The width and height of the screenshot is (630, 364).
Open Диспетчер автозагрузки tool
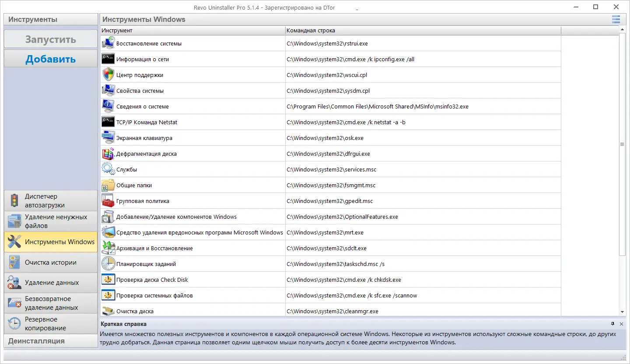(51, 201)
